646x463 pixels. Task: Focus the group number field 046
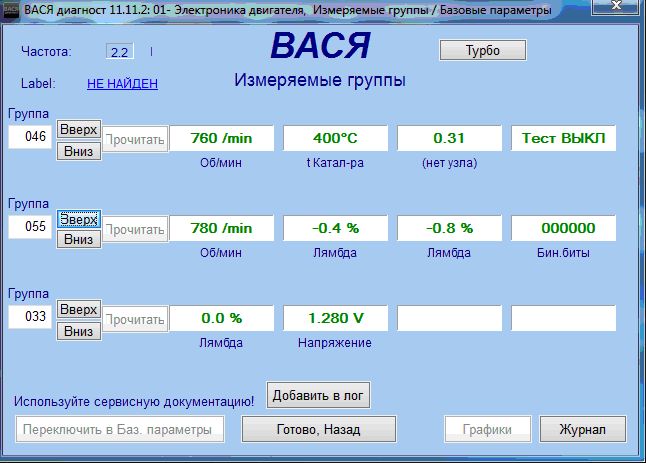click(x=30, y=137)
